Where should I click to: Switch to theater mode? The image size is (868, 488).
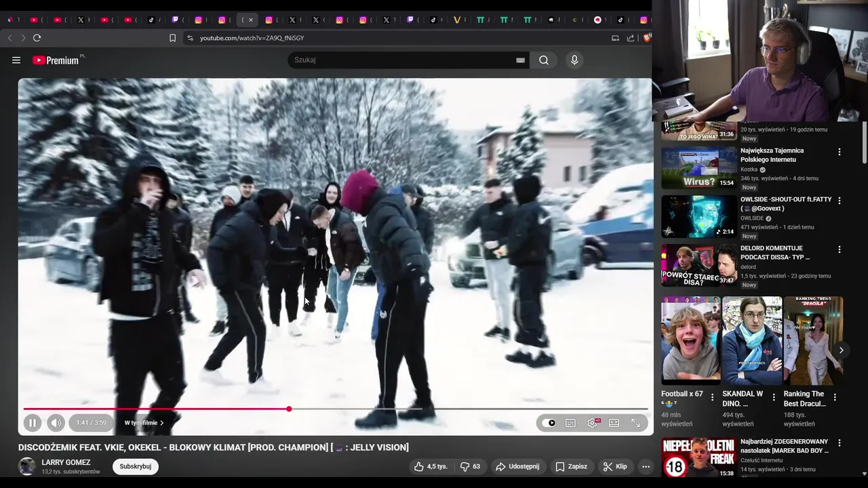coord(614,423)
